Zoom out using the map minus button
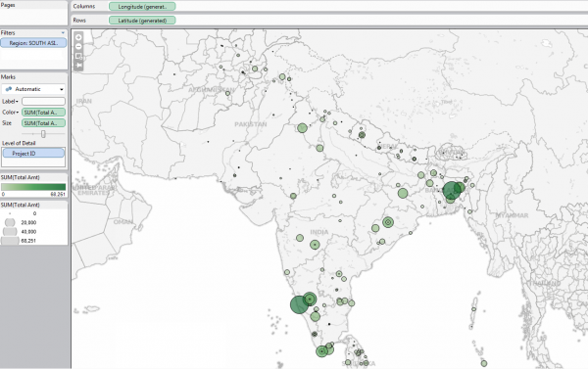 [78, 46]
